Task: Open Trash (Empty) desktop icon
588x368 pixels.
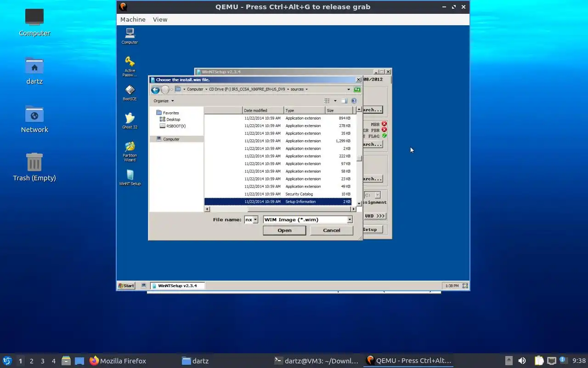Action: tap(34, 167)
